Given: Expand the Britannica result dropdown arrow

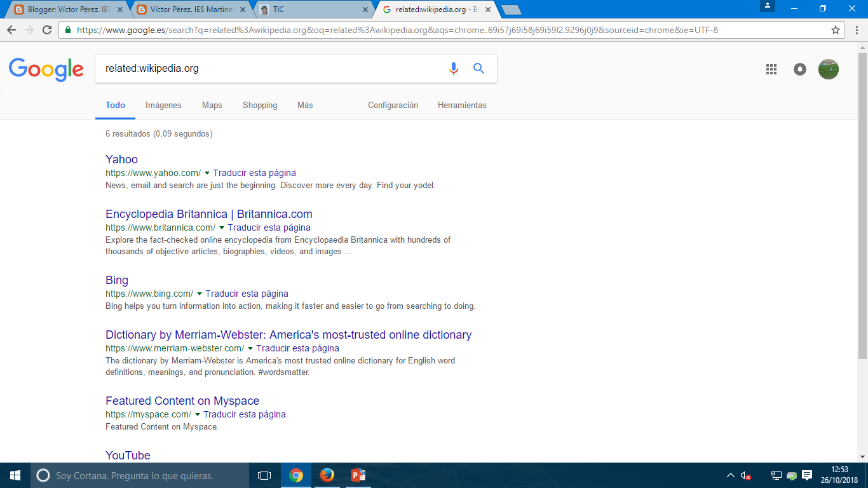Looking at the screenshot, I should (222, 227).
